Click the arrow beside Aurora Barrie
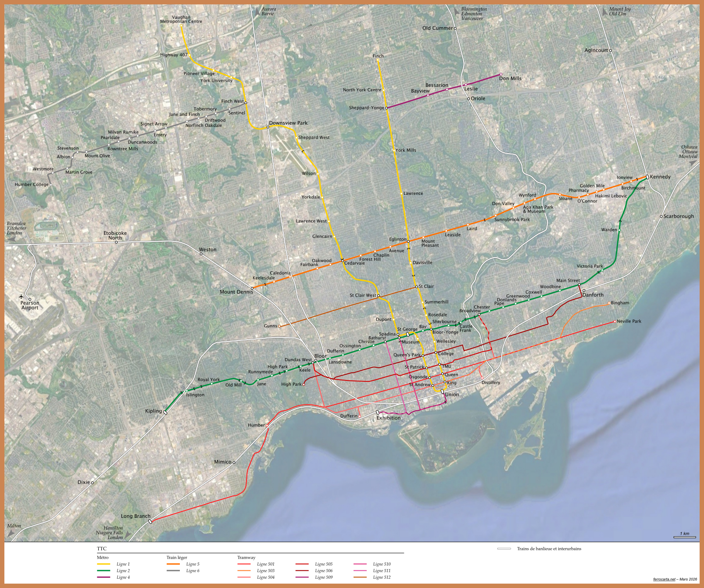Screen dimensions: 704x588 coord(257,12)
